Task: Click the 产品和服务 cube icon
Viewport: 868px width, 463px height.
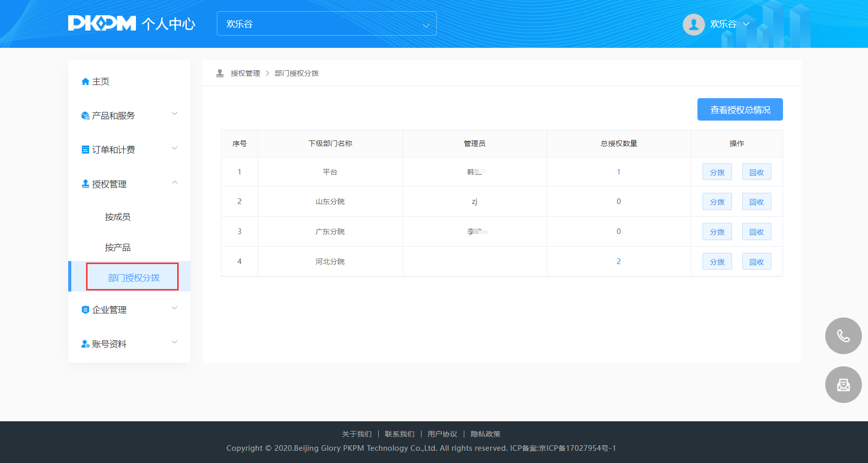Action: coord(85,116)
